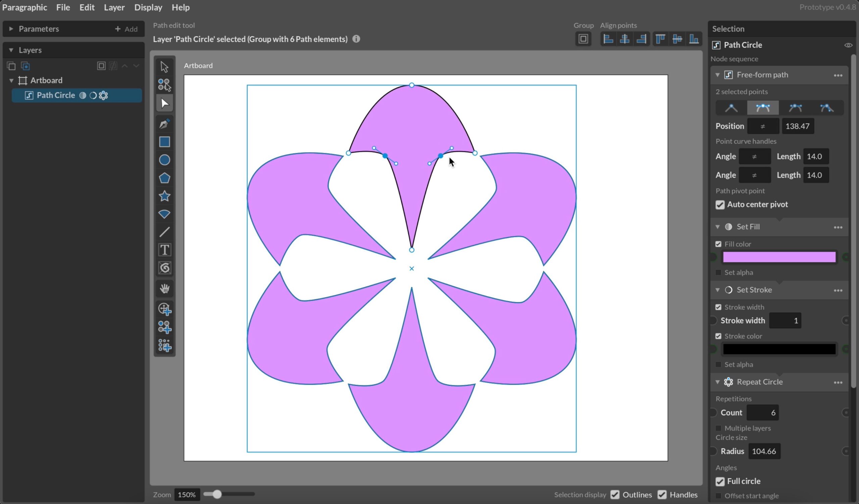Image resolution: width=859 pixels, height=504 pixels.
Task: Open the Edit menu
Action: pos(86,7)
